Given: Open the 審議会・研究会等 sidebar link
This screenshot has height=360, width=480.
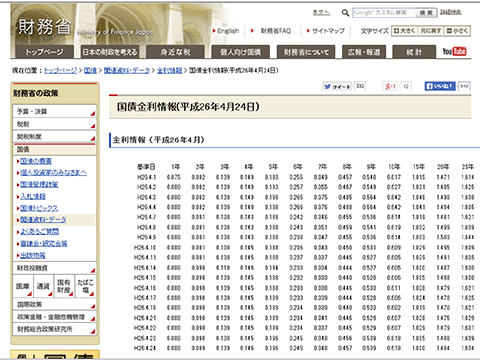Looking at the screenshot, I should pyautogui.click(x=44, y=243).
